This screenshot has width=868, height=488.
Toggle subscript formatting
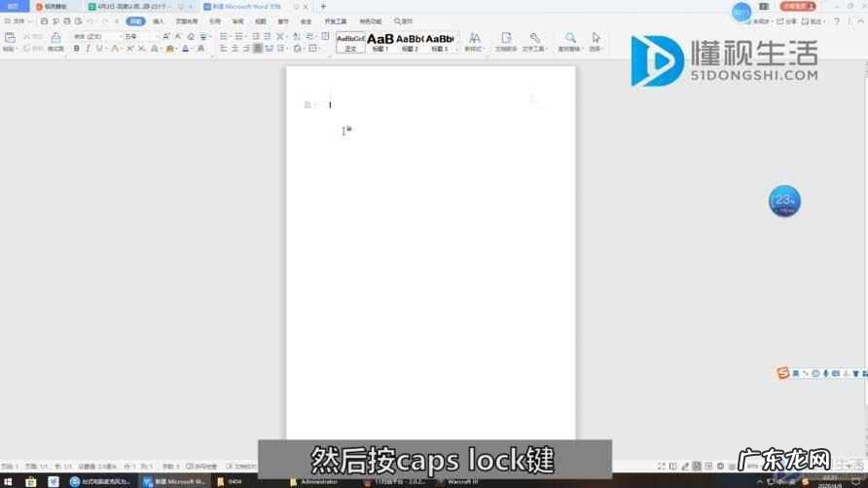pyautogui.click(x=141, y=49)
